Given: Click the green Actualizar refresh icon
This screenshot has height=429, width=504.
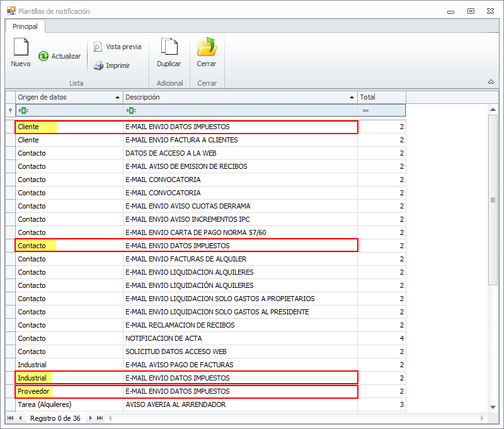Looking at the screenshot, I should [x=43, y=56].
